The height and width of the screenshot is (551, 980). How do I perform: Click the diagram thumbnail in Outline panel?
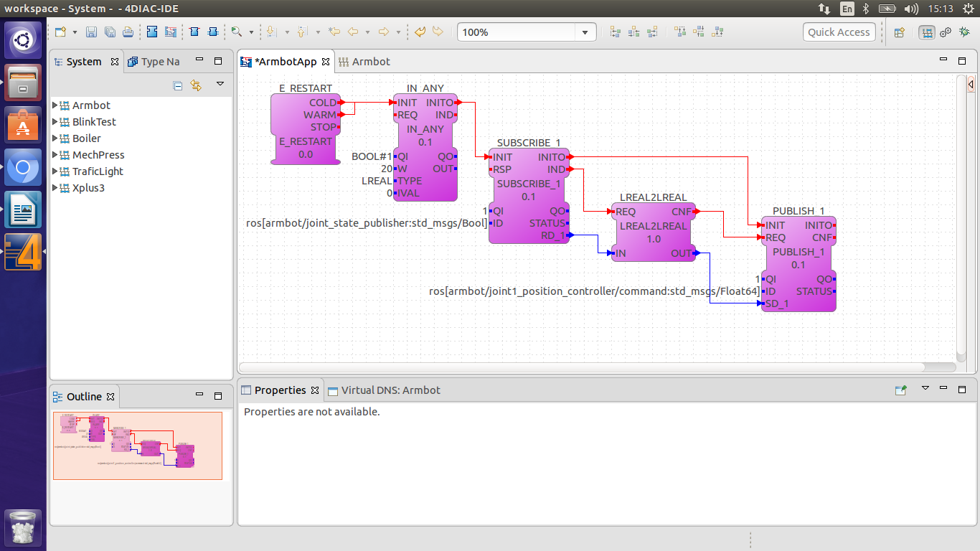pos(138,446)
